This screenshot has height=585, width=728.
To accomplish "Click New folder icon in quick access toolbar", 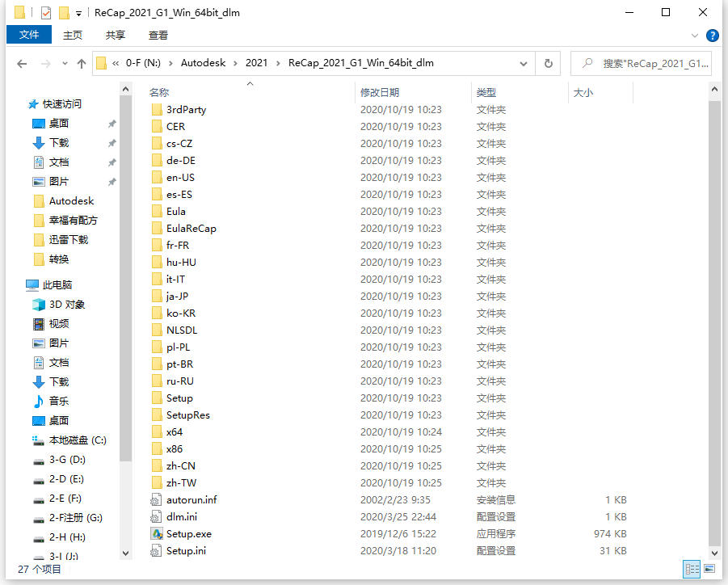I will (x=64, y=13).
